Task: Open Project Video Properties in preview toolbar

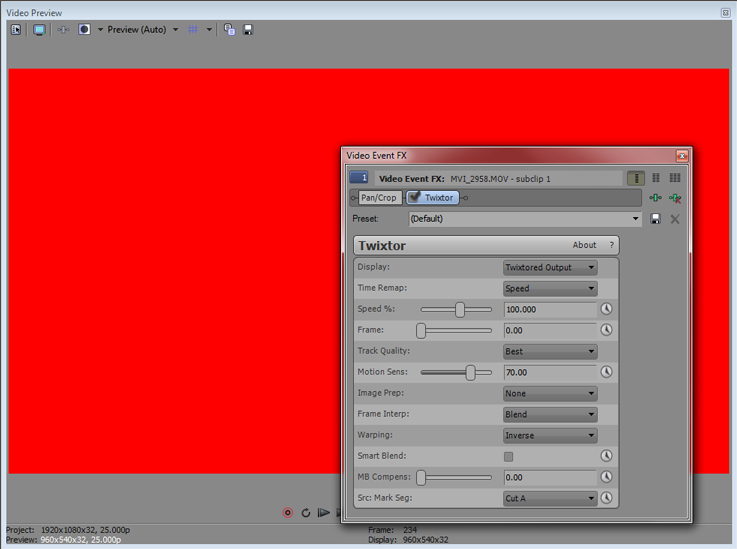Action: pos(16,30)
